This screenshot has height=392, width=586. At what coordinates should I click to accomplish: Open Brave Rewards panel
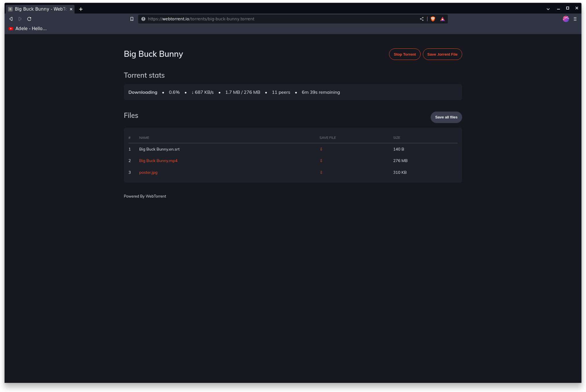(442, 19)
